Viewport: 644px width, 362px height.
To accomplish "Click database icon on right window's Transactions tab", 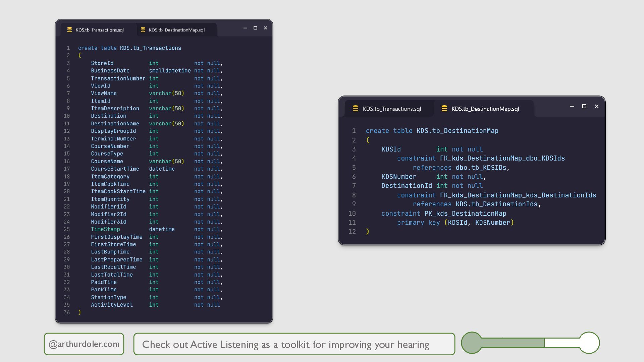I will click(x=355, y=109).
